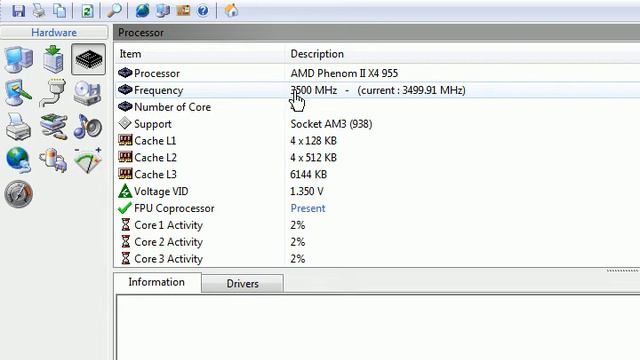
Task: Select the Processor row in the table
Action: [377, 73]
